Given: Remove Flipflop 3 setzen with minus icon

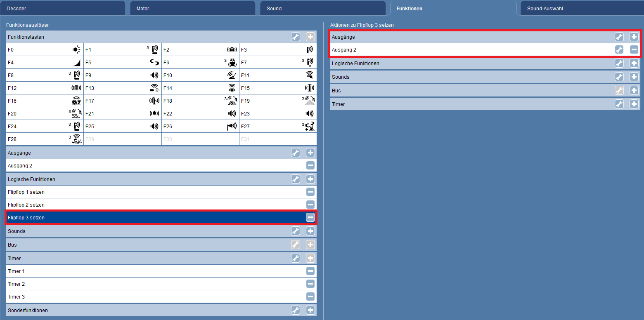Looking at the screenshot, I should point(310,217).
